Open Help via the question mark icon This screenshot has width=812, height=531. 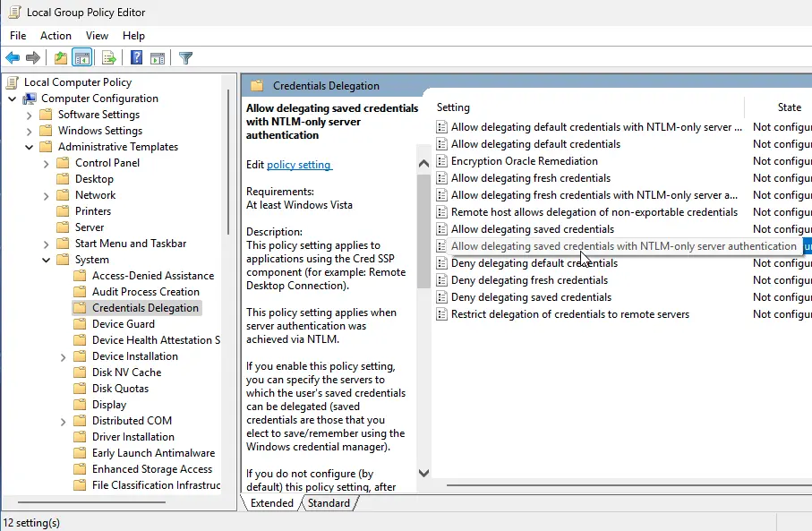pos(137,58)
